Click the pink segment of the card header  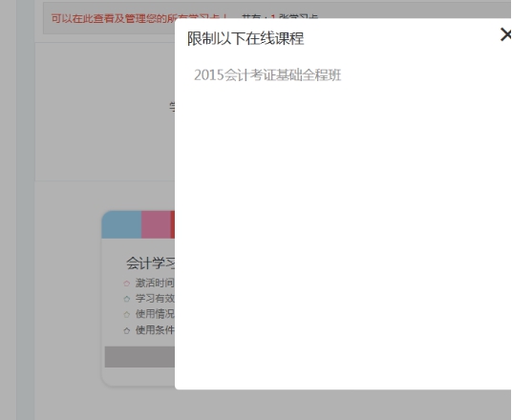(x=156, y=224)
